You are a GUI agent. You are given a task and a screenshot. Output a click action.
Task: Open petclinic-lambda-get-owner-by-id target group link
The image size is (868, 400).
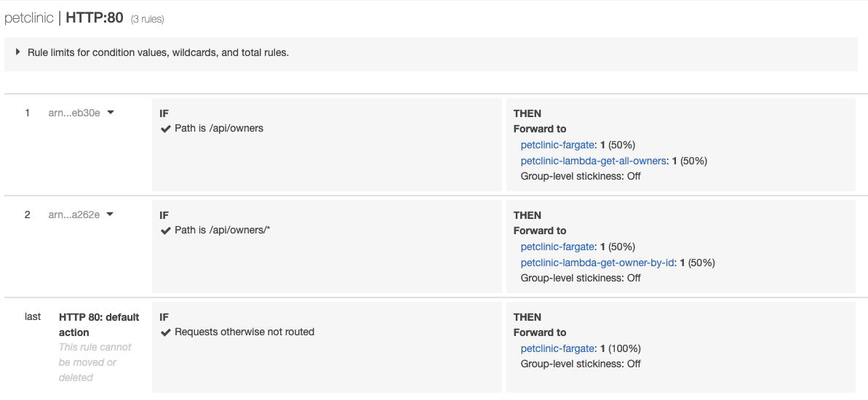pos(598,263)
